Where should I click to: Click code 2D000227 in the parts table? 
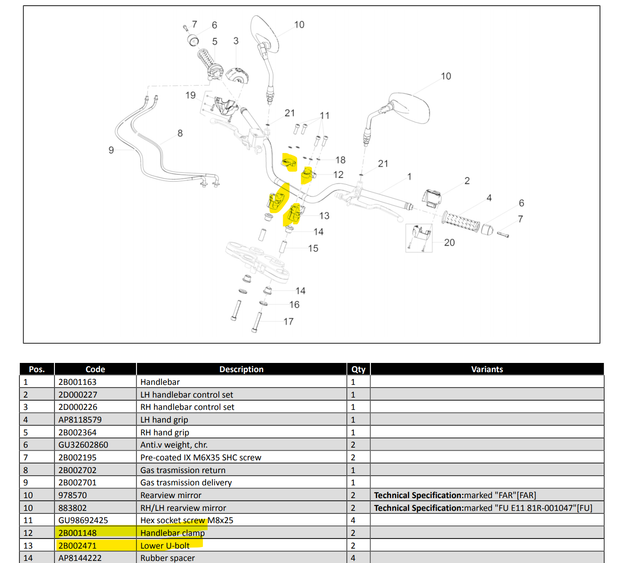coord(78,395)
